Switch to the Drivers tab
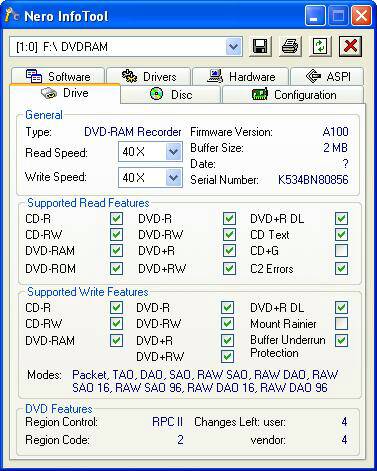This screenshot has width=377, height=471. coord(149,76)
